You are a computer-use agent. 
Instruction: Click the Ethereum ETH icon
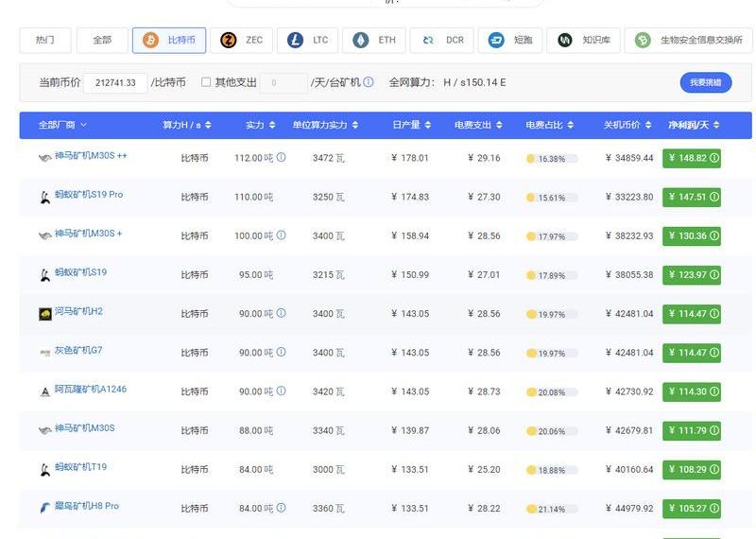point(361,40)
